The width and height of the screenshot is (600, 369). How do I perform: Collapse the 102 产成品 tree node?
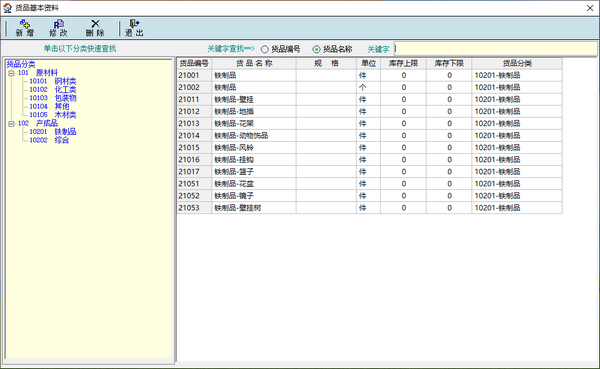(x=11, y=123)
